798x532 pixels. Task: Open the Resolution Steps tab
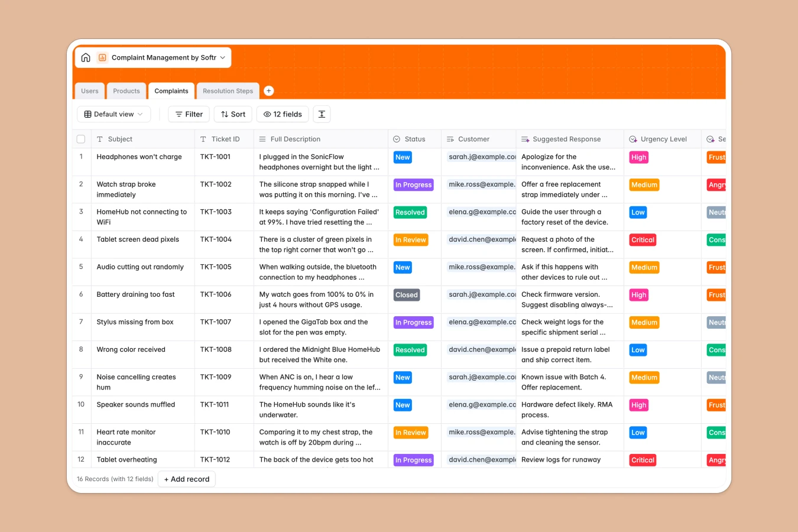point(228,90)
